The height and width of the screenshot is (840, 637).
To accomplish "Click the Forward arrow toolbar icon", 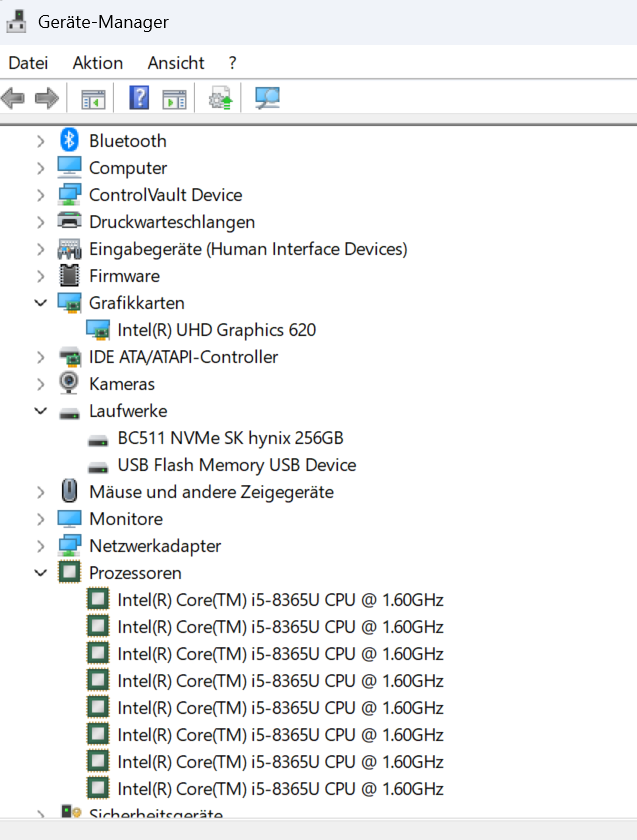I will pyautogui.click(x=47, y=99).
